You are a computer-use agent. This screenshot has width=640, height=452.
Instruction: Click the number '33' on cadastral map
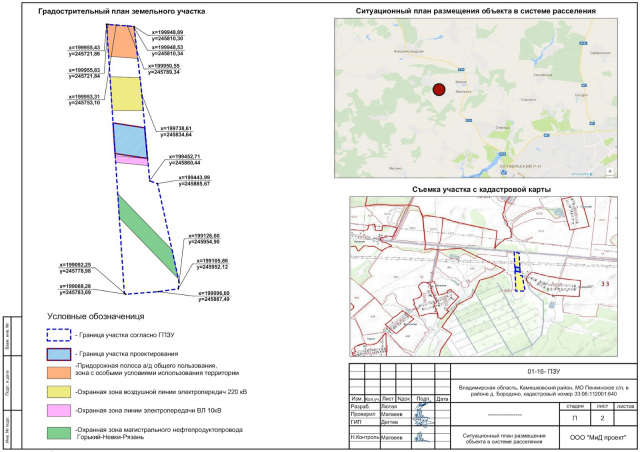click(604, 283)
